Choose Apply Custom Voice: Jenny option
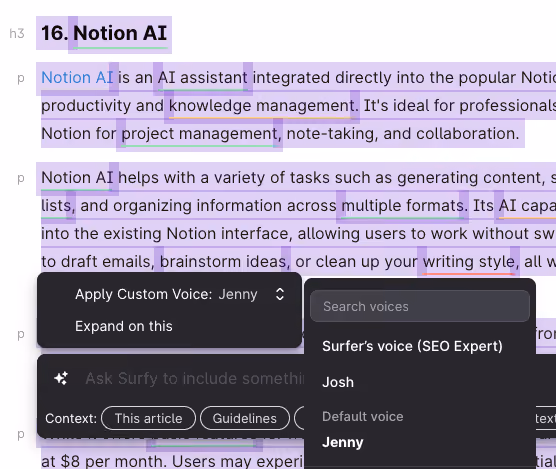The height and width of the screenshot is (469, 556). click(169, 294)
